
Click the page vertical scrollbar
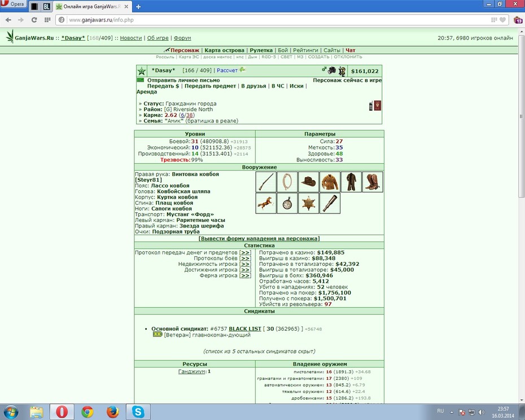tap(521, 215)
